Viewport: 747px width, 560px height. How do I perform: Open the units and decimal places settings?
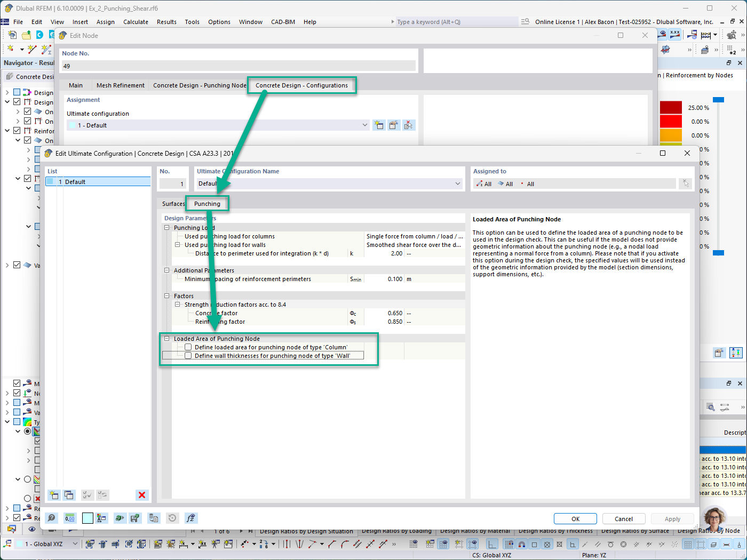pos(69,518)
